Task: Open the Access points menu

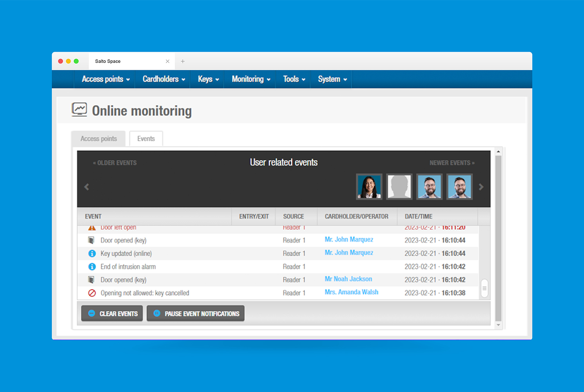Action: coord(105,79)
